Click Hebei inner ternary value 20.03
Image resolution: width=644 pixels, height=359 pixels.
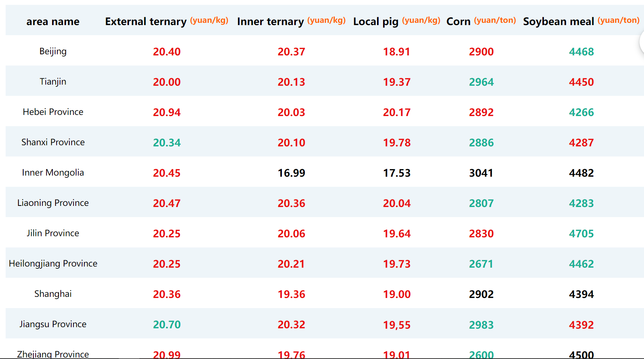tap(291, 112)
